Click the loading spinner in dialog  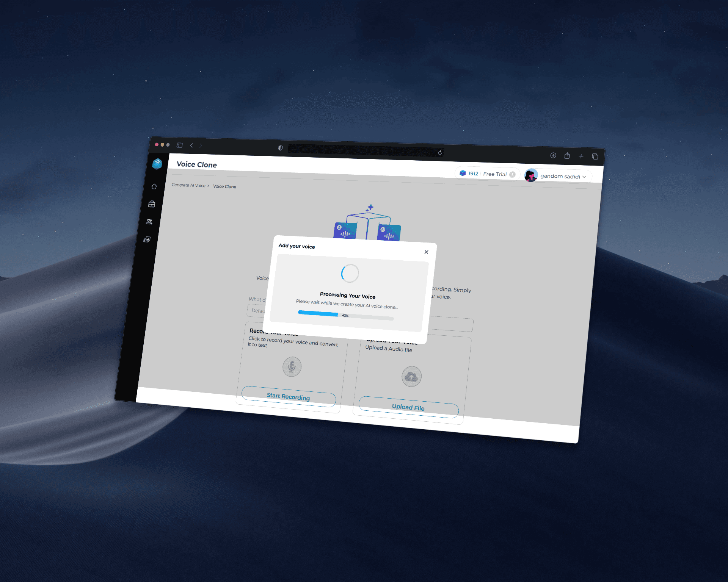pyautogui.click(x=350, y=273)
